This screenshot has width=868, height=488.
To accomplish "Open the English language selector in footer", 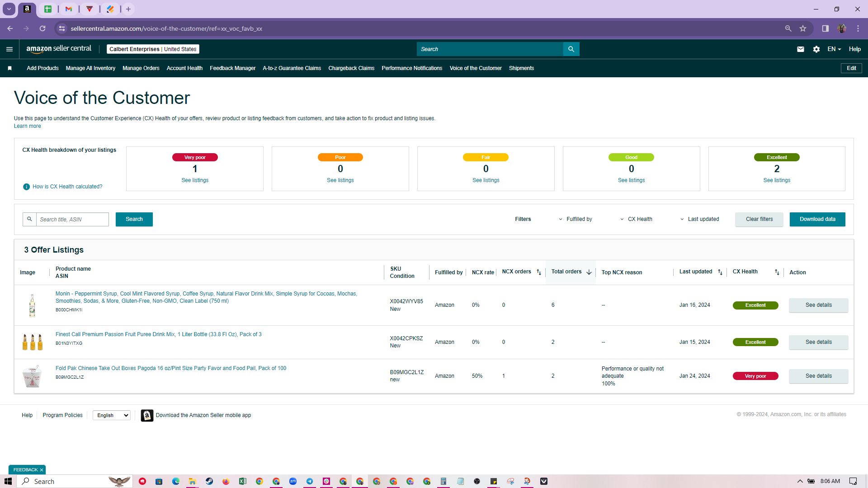I will 112,415.
